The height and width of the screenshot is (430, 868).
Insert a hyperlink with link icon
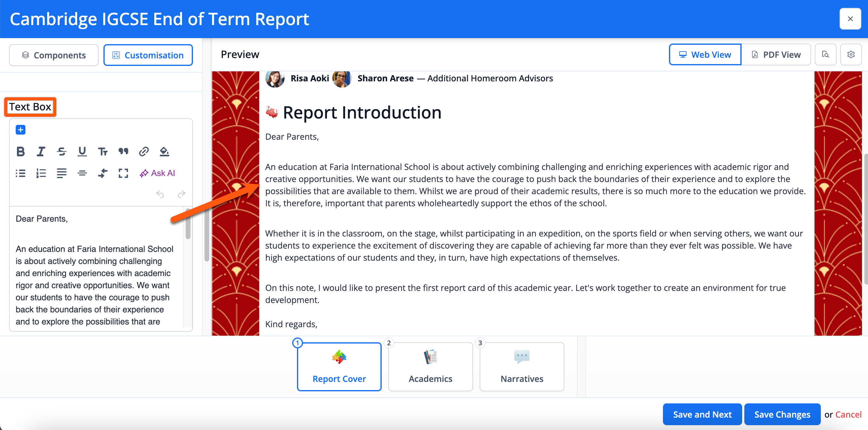(144, 151)
